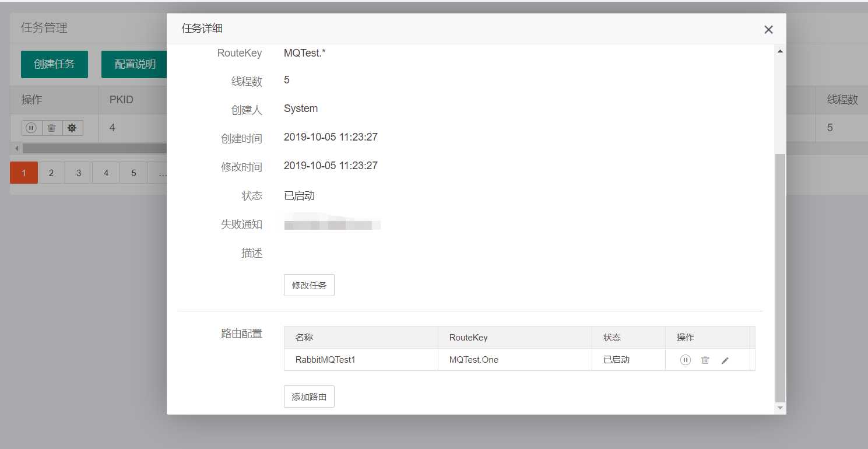Click the background table's left scroll arrow
Viewport: 868px width, 449px height.
[x=16, y=148]
